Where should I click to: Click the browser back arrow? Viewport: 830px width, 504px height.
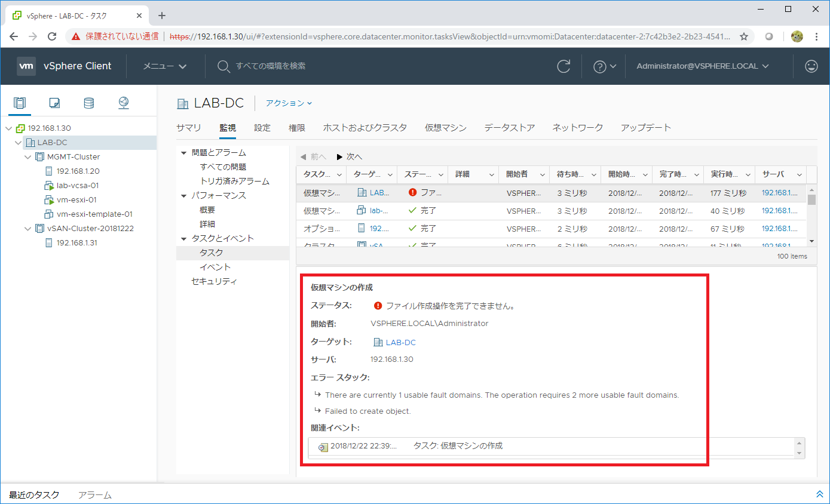click(14, 36)
